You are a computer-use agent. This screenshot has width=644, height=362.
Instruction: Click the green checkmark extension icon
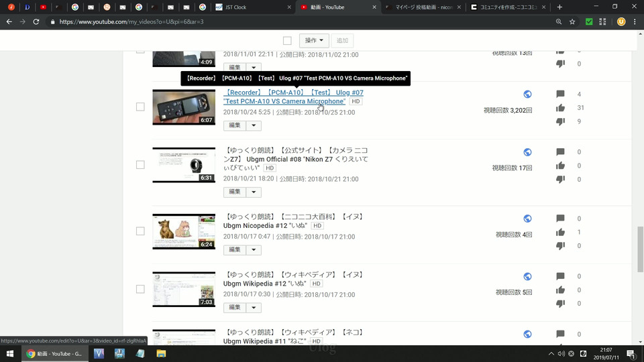[589, 21]
